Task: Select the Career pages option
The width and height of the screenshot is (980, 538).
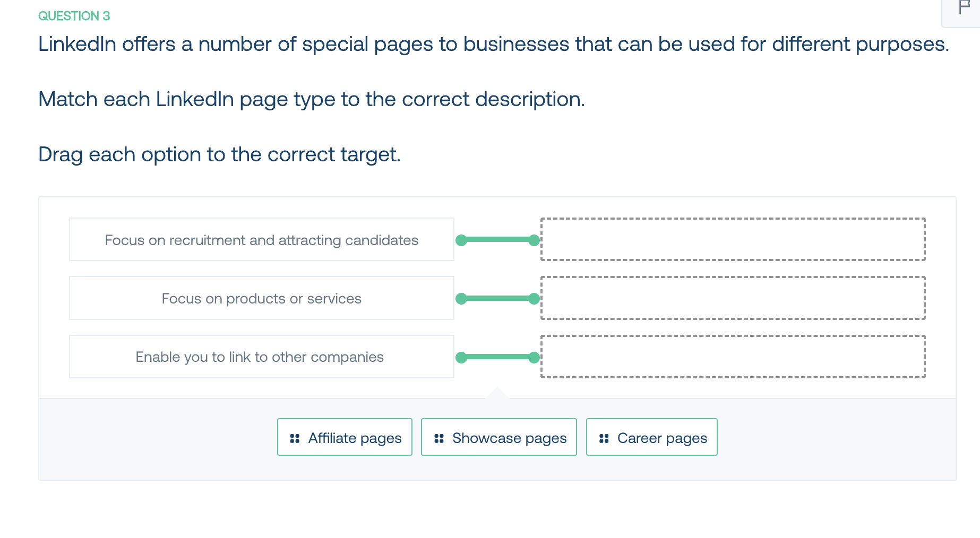Action: point(652,437)
